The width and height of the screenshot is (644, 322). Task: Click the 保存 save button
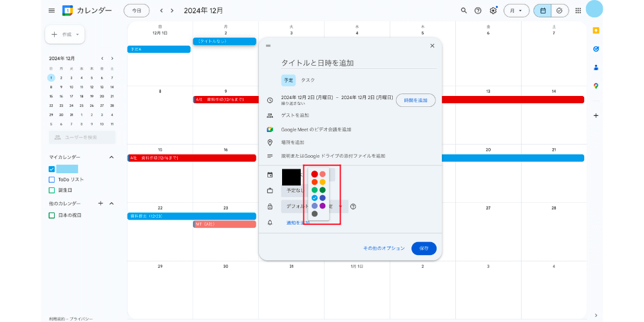point(424,249)
